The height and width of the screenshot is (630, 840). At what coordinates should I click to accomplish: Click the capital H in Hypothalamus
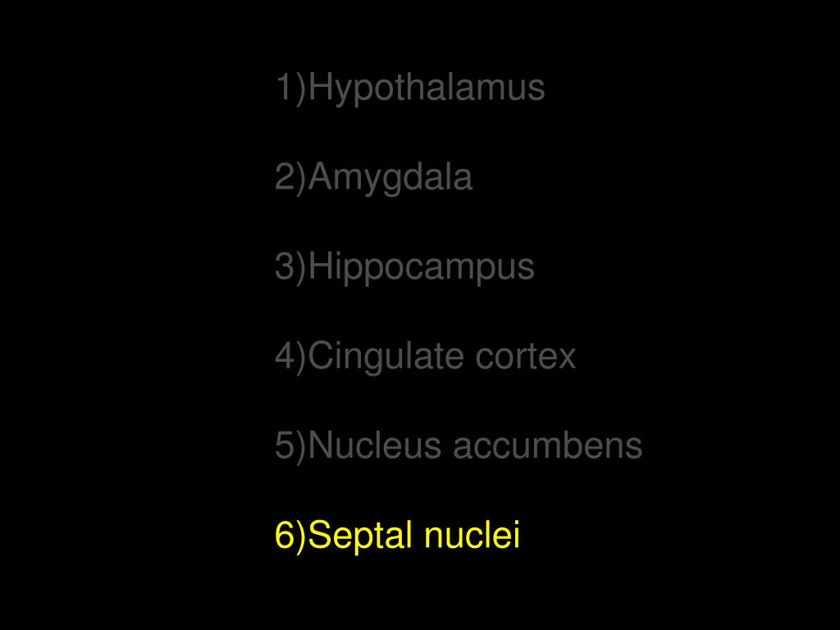coord(320,87)
